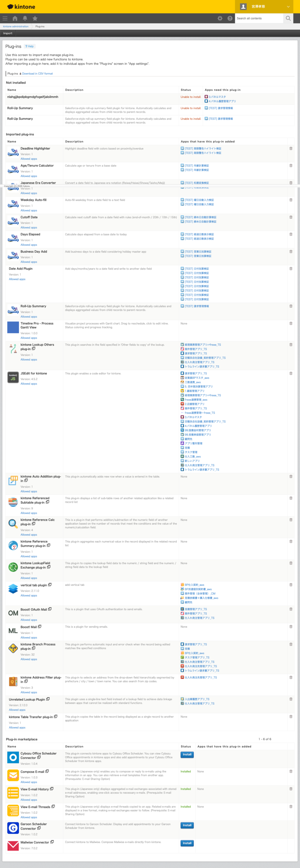Open the hamburger menu in the toolbar

coord(5,18)
